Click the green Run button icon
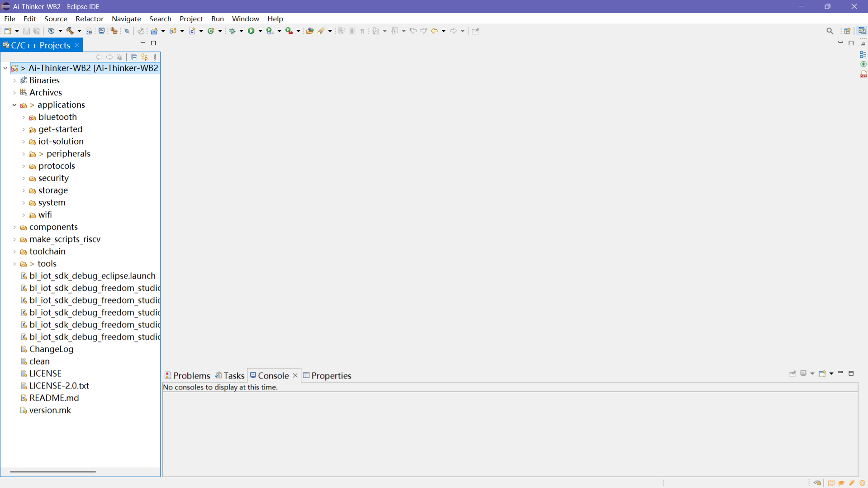This screenshot has height=488, width=868. coord(251,31)
